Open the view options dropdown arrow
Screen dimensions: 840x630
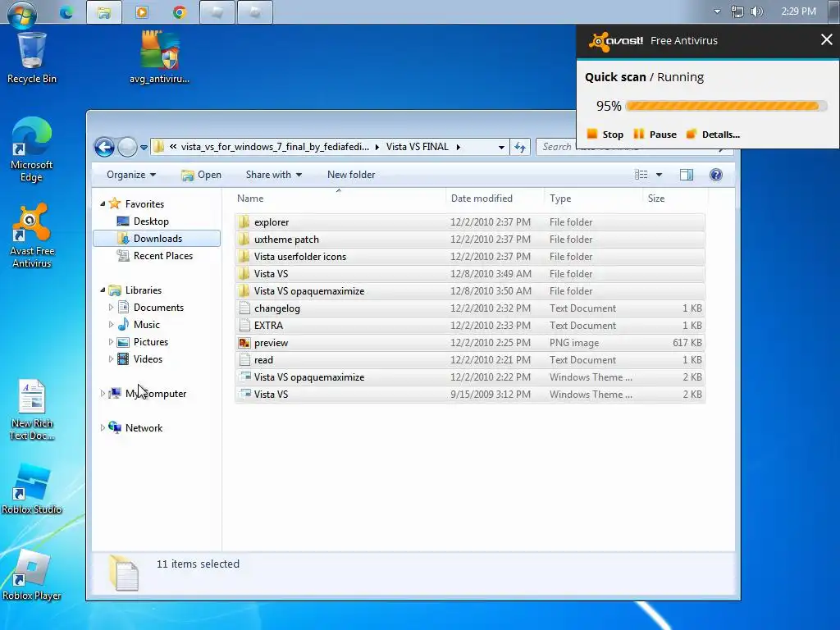[x=659, y=175]
